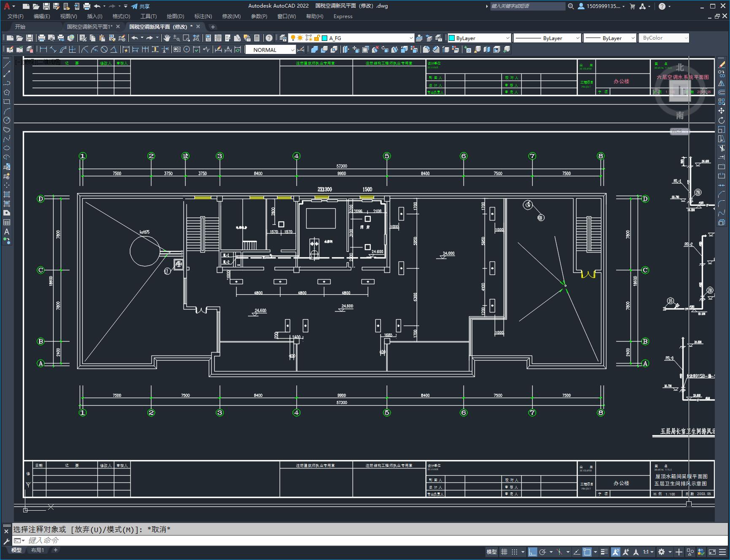Toggle object snap in status bar
This screenshot has height=560, width=730.
tap(587, 552)
